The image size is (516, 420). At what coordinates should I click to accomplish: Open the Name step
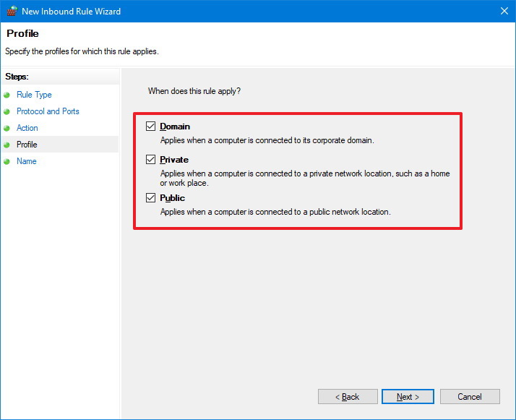click(26, 161)
